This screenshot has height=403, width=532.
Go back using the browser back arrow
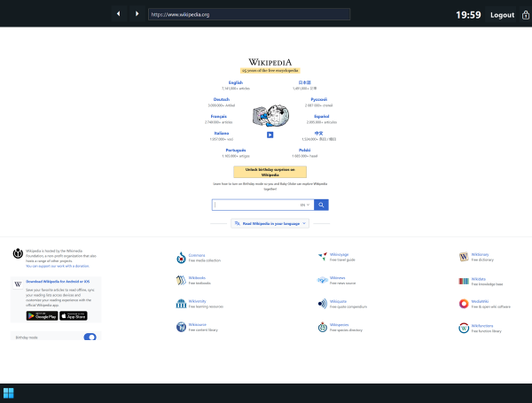pos(118,14)
